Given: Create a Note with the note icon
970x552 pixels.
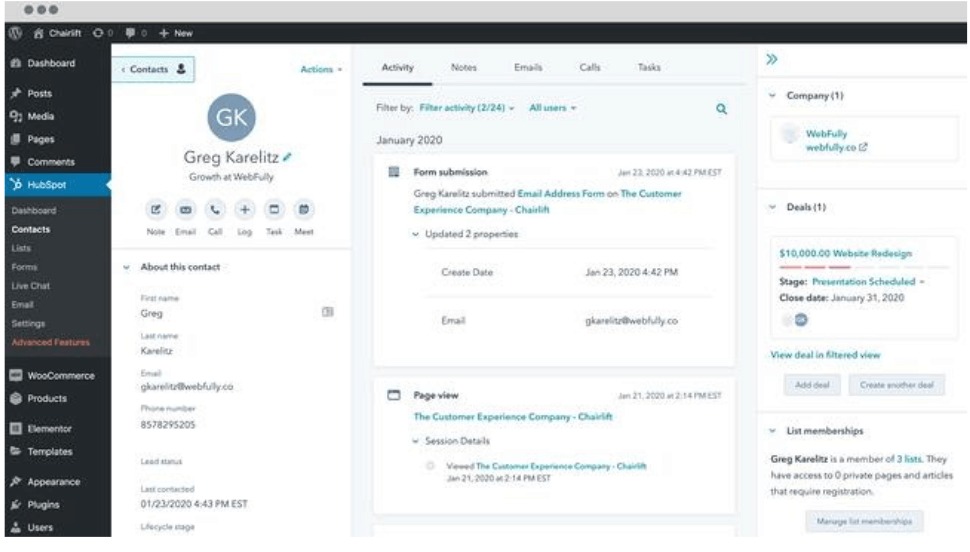Looking at the screenshot, I should point(156,210).
